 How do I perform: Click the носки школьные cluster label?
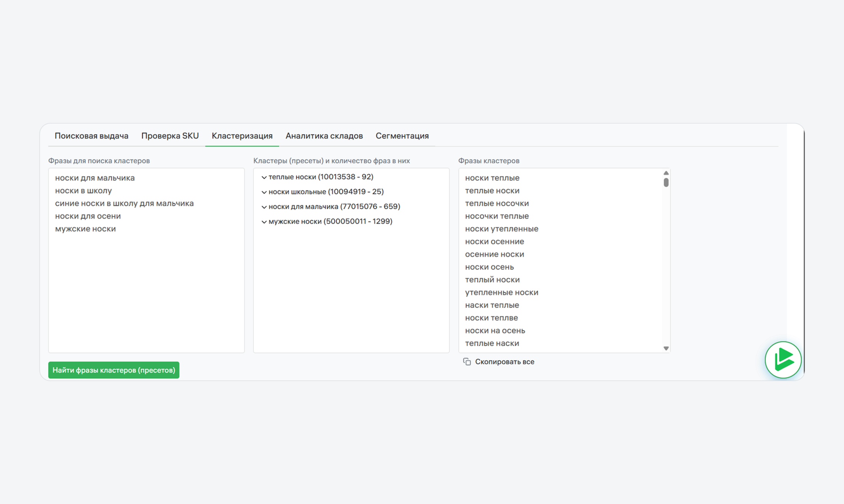coord(326,192)
